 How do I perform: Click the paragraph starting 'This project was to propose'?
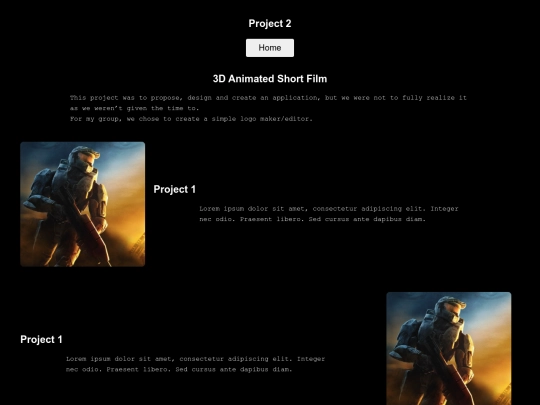coord(268,108)
